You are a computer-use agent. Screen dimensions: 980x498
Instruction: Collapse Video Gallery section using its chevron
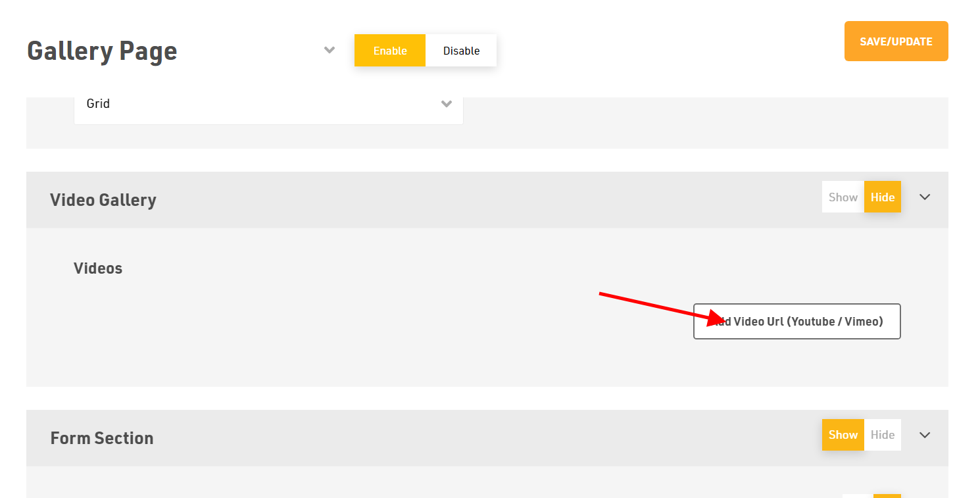pyautogui.click(x=925, y=197)
